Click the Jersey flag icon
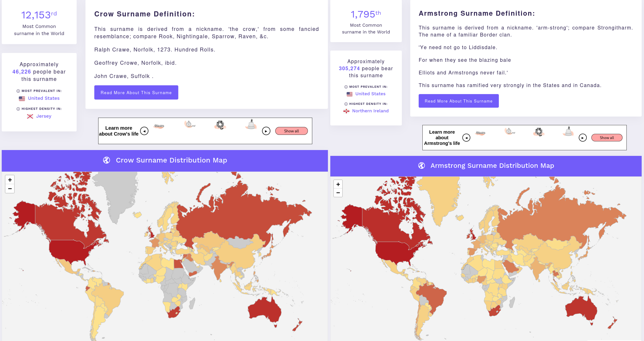 click(x=30, y=116)
